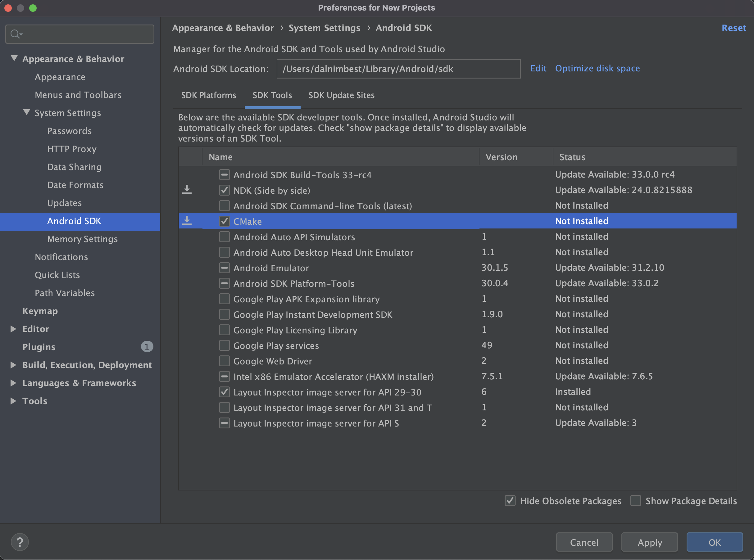Sort by the Name column header
This screenshot has height=560, width=754.
(340, 157)
